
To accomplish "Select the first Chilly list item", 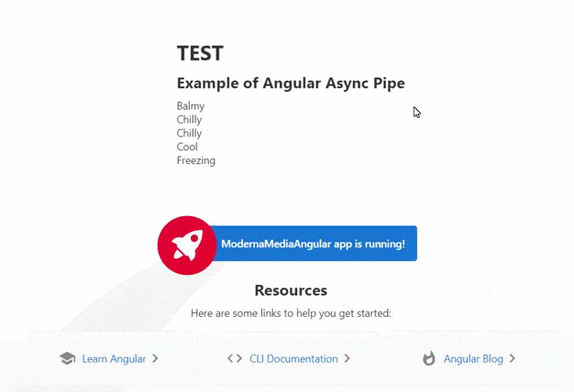I will 189,120.
